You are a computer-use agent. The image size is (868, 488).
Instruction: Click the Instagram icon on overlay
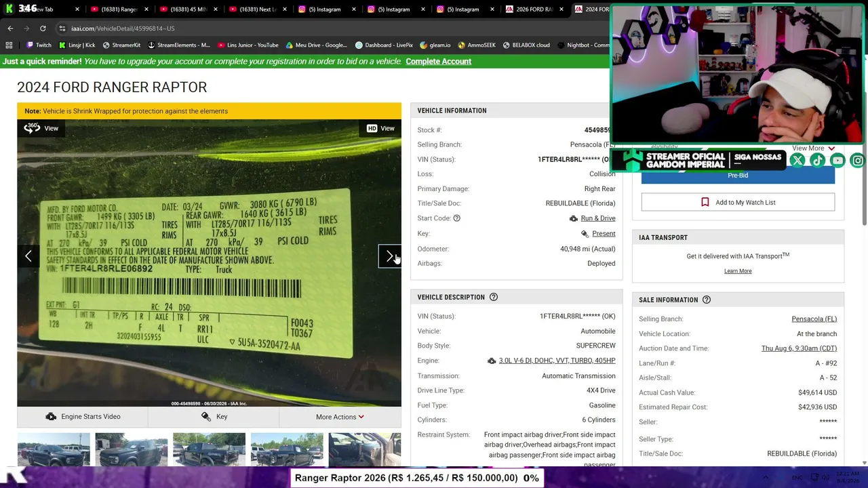tap(858, 161)
